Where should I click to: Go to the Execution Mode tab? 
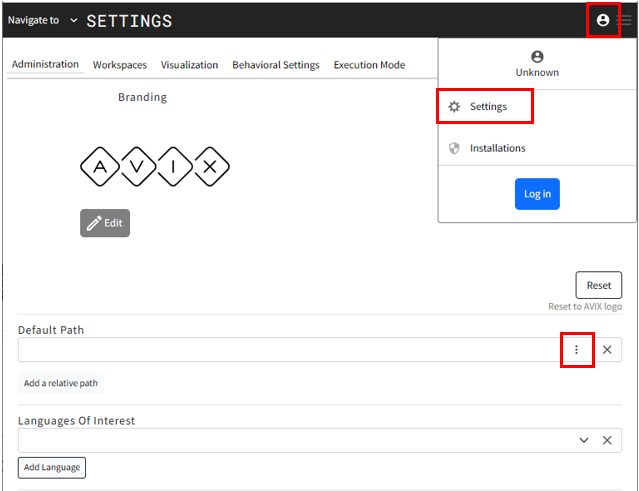[369, 65]
